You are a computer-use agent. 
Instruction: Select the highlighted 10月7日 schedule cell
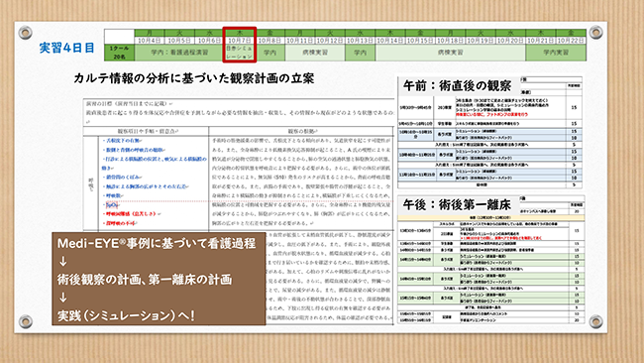click(x=240, y=45)
